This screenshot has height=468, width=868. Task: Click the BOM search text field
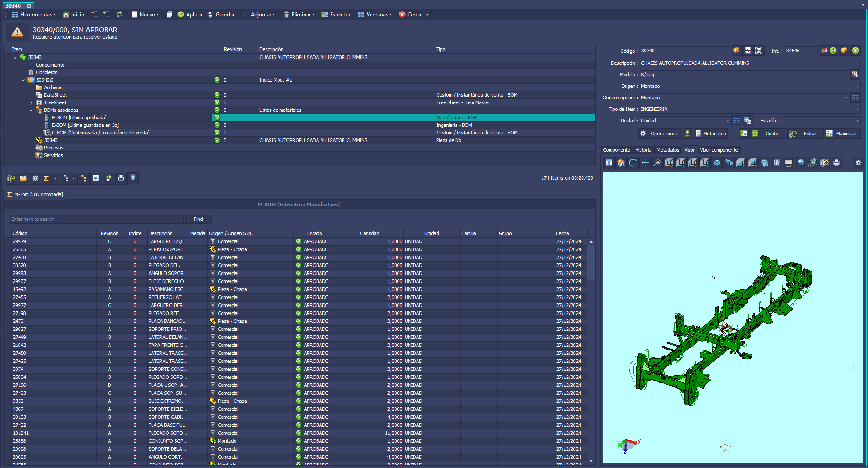point(96,219)
